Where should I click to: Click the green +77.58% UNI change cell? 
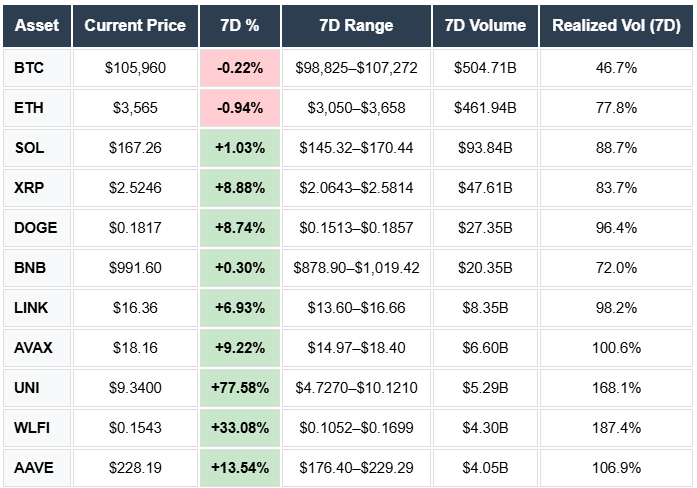[x=239, y=387]
